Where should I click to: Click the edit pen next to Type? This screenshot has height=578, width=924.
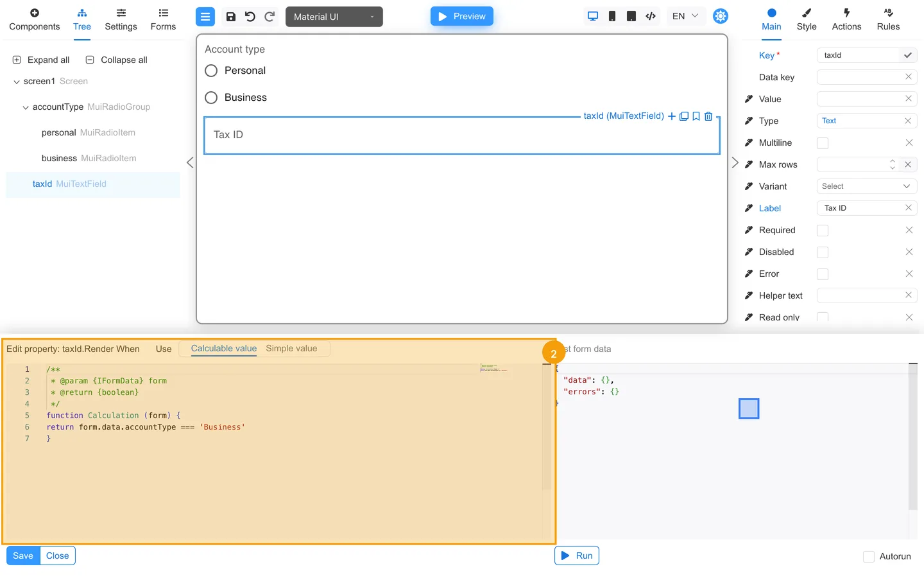[x=749, y=121]
